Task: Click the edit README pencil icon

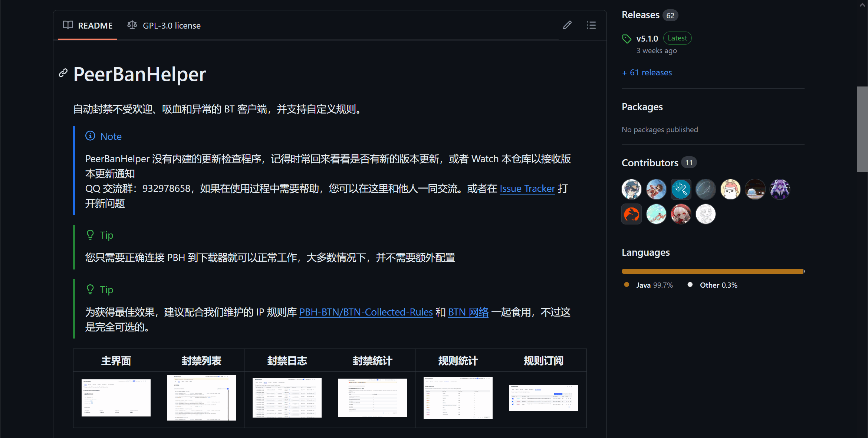Action: coord(567,25)
